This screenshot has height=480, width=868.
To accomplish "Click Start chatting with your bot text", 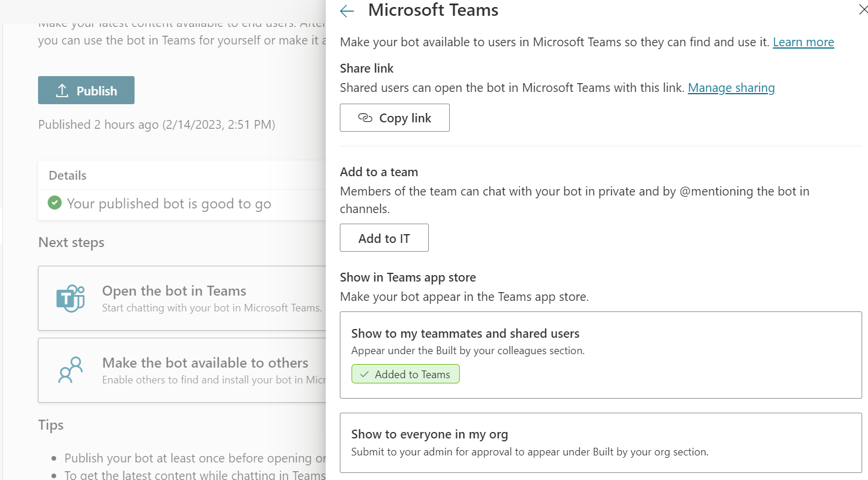I will coord(212,308).
